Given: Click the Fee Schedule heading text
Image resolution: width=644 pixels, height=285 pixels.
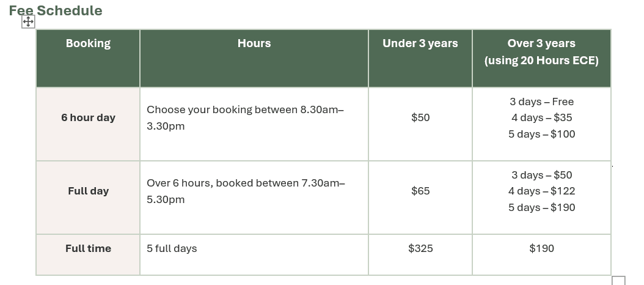Looking at the screenshot, I should pos(56,10).
